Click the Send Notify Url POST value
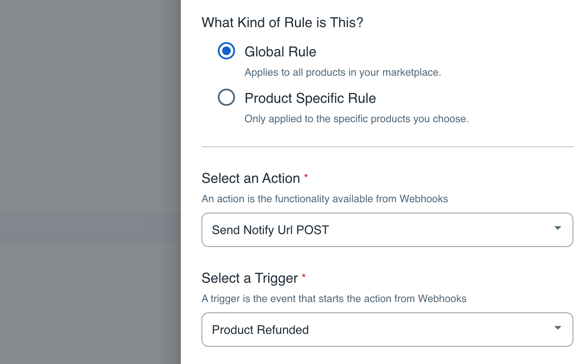Screen dimensions: 588x364 (270, 230)
